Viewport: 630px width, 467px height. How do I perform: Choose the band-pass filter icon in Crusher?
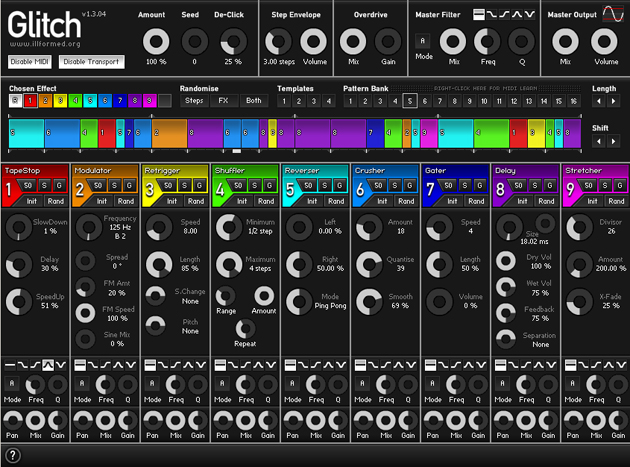coord(398,365)
